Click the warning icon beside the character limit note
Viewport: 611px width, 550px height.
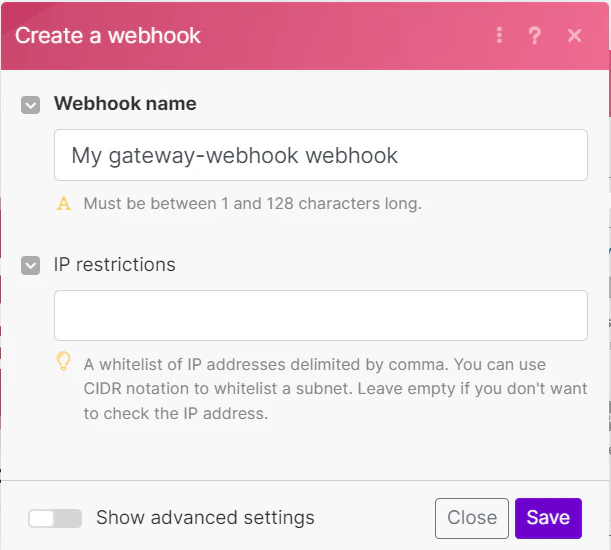click(64, 203)
